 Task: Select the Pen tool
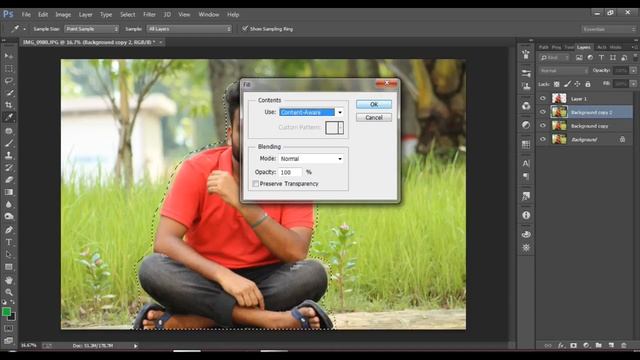click(x=9, y=230)
